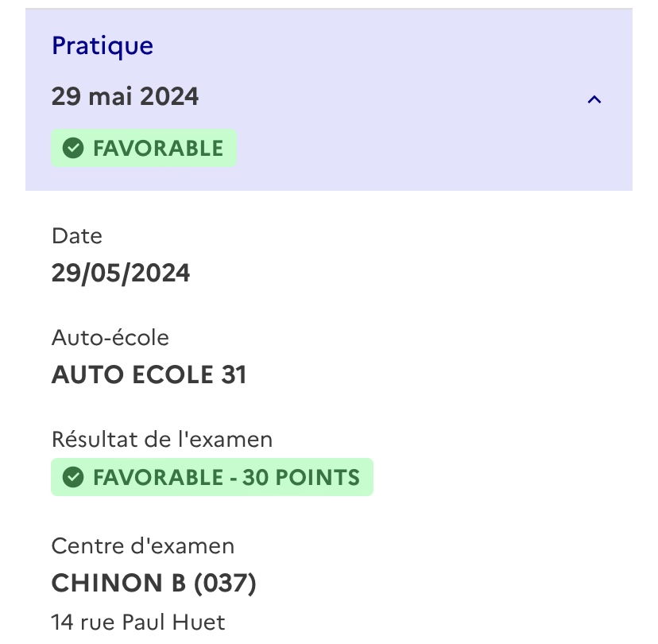Collapse the Pratique exam section chevron
The width and height of the screenshot is (658, 644).
pos(594,99)
